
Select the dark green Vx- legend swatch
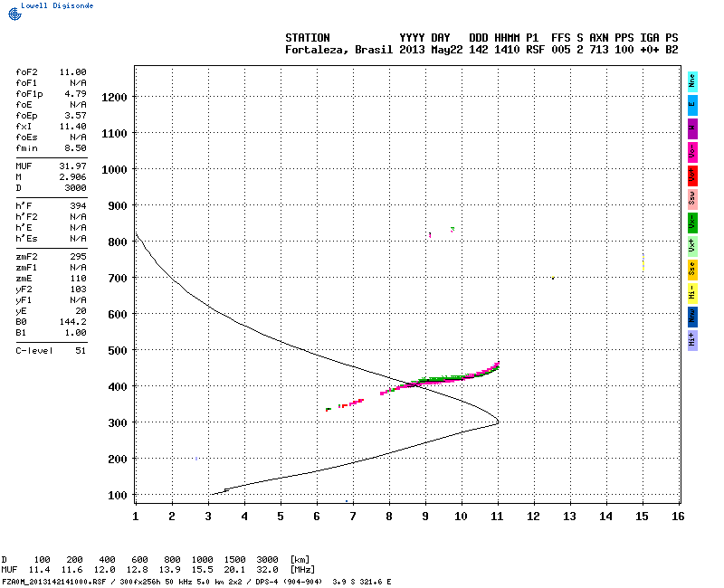692,223
